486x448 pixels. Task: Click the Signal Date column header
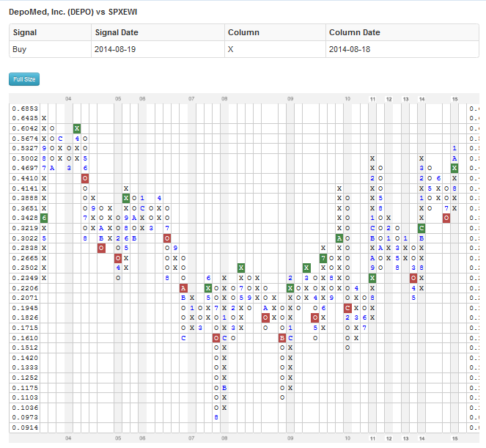116,33
